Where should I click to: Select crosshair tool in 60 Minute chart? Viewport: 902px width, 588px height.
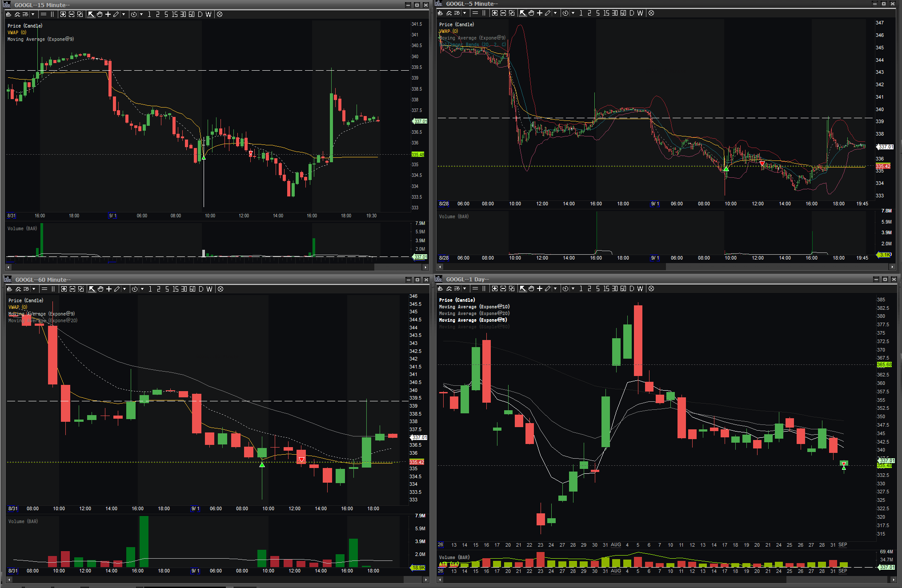(x=109, y=289)
